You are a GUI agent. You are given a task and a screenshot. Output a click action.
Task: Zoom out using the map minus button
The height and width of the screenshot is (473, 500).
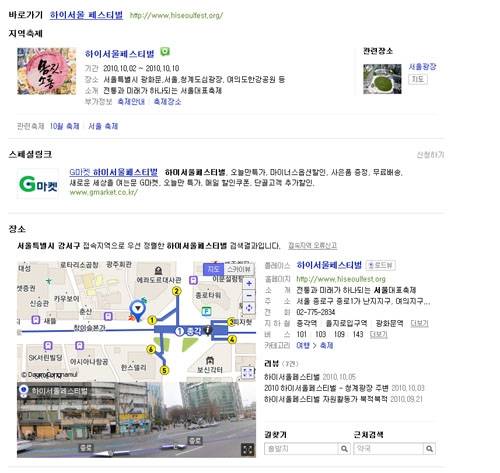coord(249,296)
